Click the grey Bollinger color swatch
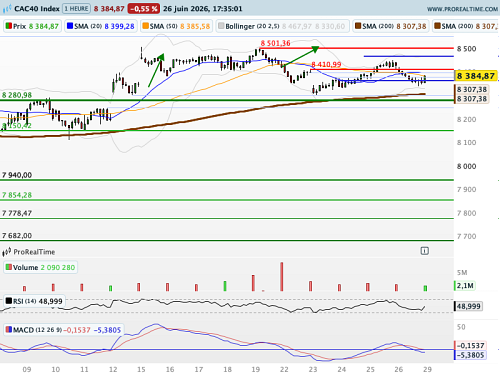The image size is (500, 375). pyautogui.click(x=221, y=26)
